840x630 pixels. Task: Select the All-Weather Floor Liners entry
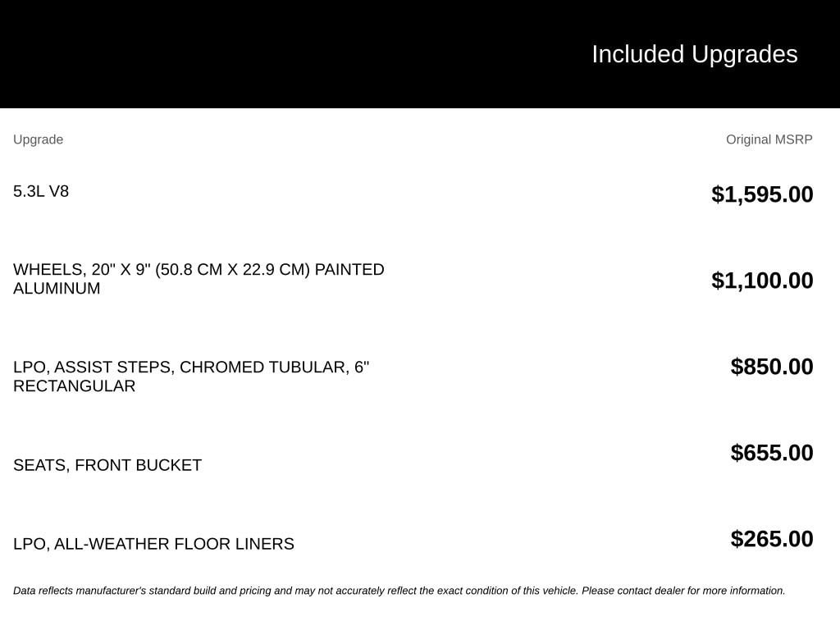153,544
